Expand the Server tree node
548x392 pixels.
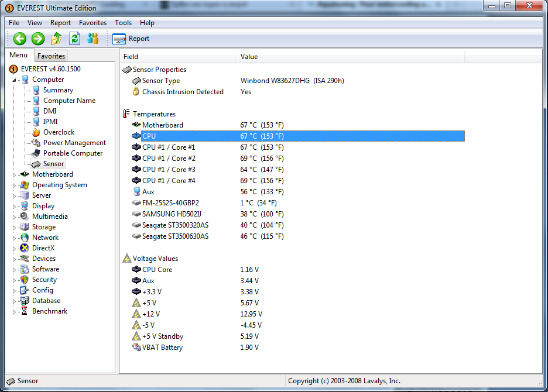(14, 195)
